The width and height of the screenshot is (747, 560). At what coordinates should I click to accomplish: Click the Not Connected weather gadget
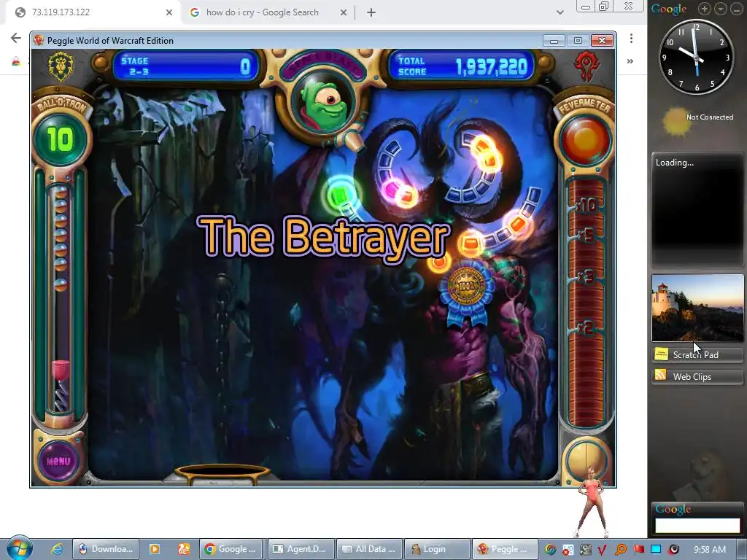click(697, 121)
